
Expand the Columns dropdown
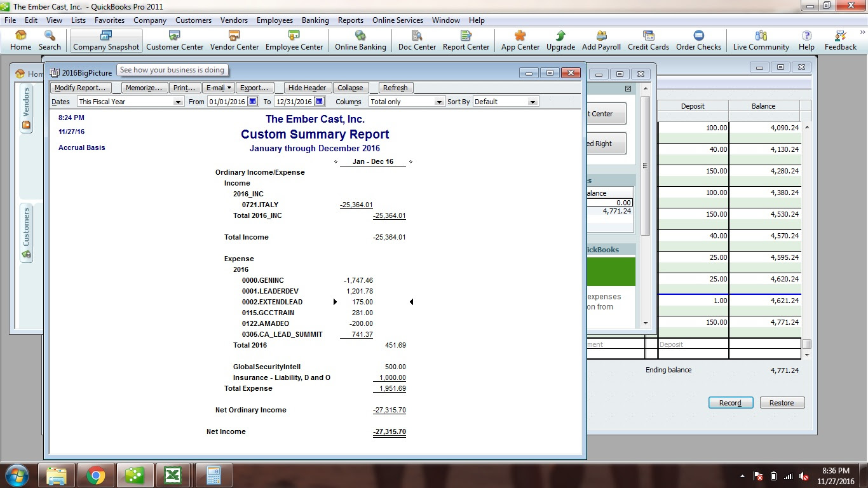tap(438, 102)
